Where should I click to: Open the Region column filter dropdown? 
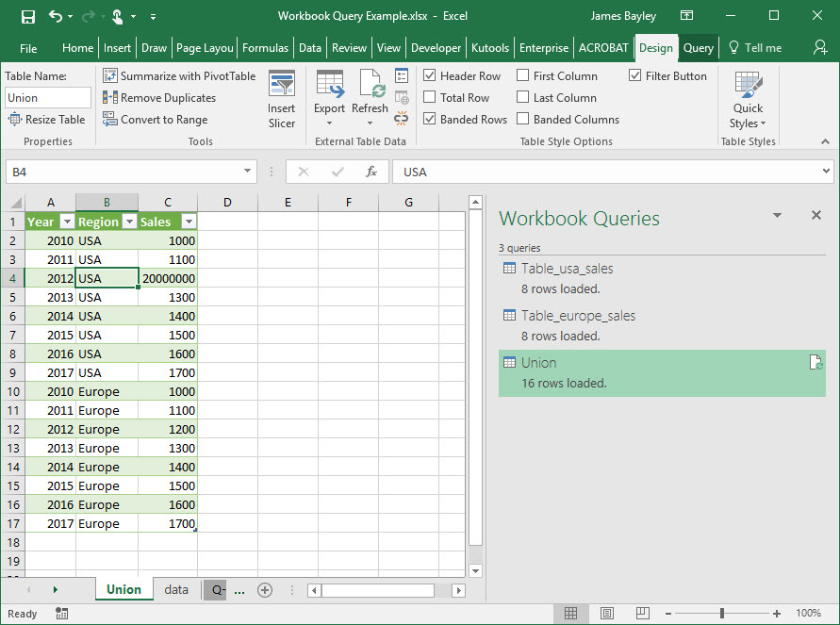pyautogui.click(x=129, y=222)
